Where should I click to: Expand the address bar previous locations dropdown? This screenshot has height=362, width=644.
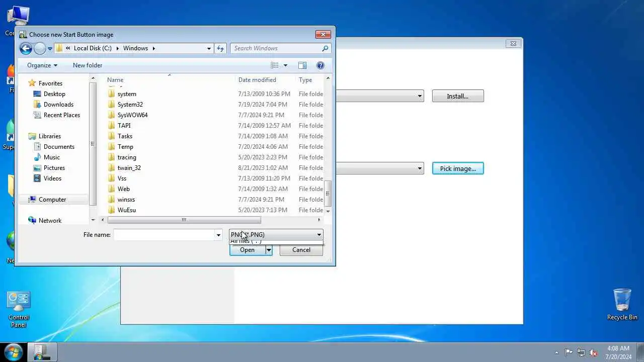click(209, 48)
